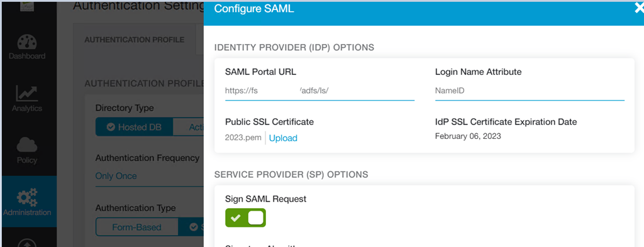Image resolution: width=644 pixels, height=247 pixels.
Task: Click the 2023.pem certificate file name
Action: tap(243, 138)
